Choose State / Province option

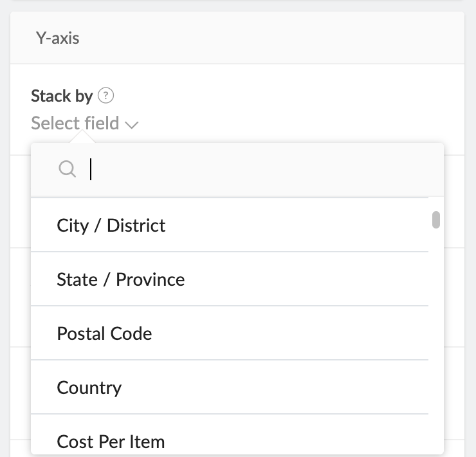click(x=121, y=279)
